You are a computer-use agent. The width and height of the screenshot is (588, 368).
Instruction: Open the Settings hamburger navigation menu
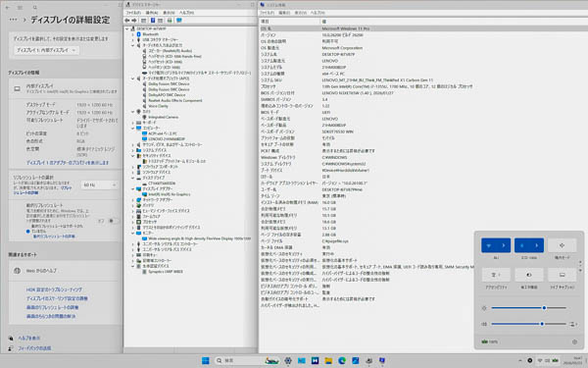(20, 8)
